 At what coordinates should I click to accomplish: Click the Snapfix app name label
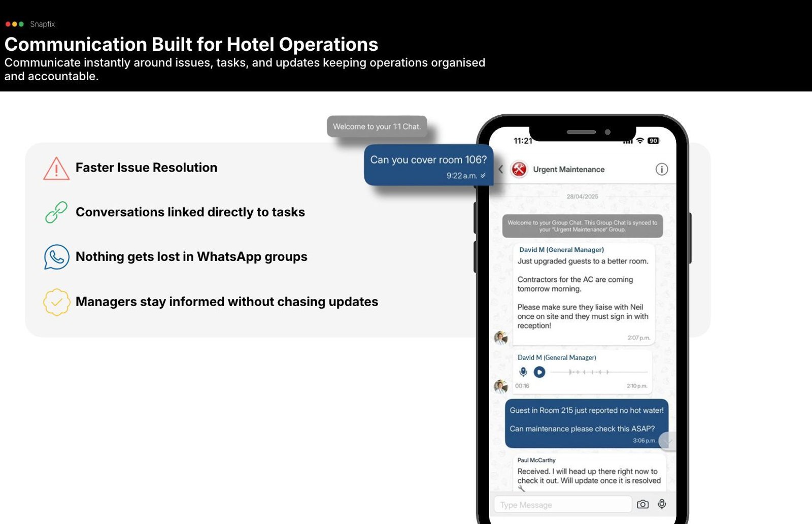pyautogui.click(x=42, y=24)
